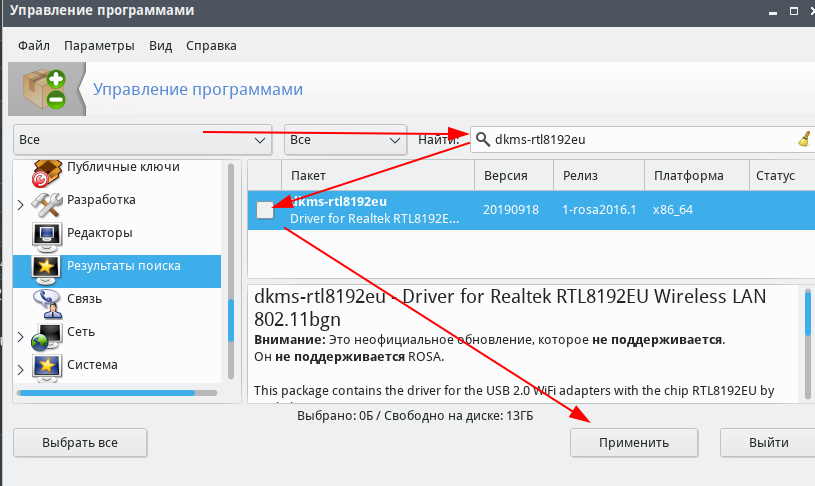Click the 'Выбрано: 0Б / Свободно' status text

point(415,416)
